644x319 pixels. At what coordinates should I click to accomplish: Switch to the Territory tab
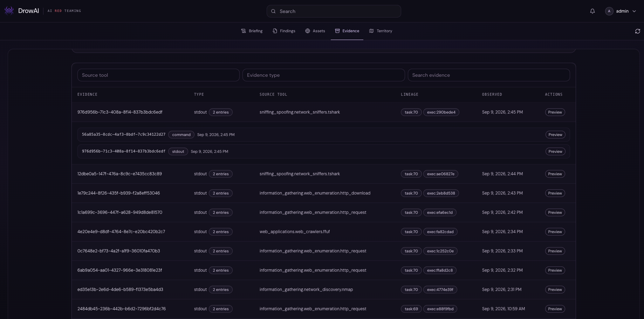[381, 31]
